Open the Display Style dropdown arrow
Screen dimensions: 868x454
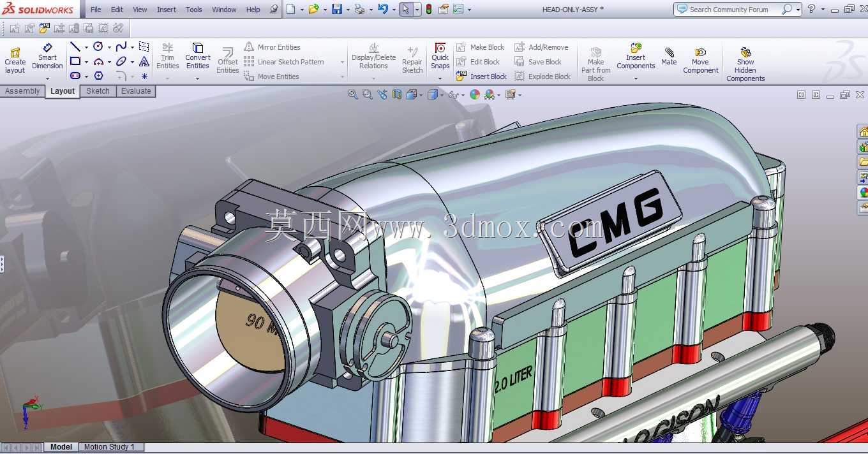[x=442, y=95]
